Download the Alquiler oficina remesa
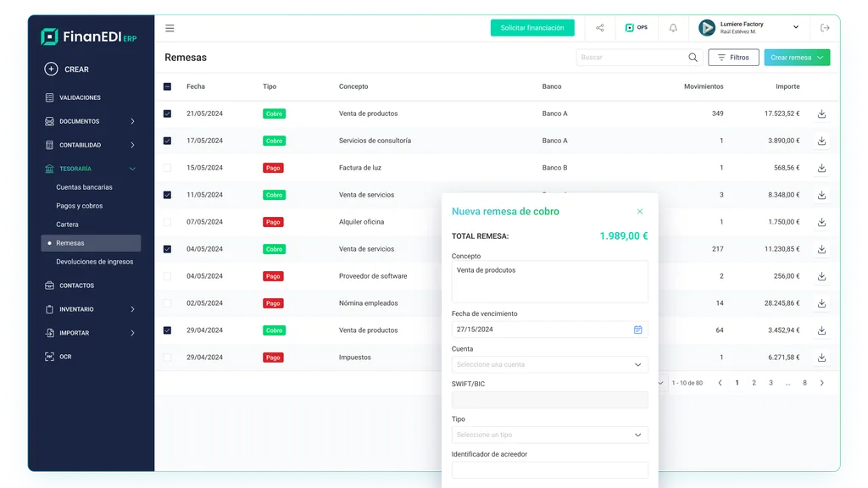Image resolution: width=868 pixels, height=488 pixels. tap(821, 223)
